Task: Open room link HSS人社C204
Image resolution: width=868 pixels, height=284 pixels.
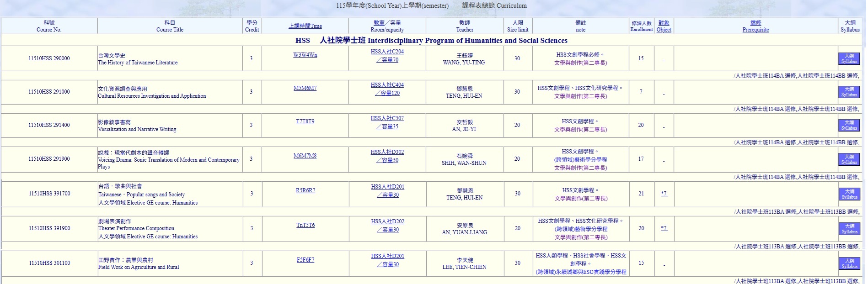Action: coord(387,52)
